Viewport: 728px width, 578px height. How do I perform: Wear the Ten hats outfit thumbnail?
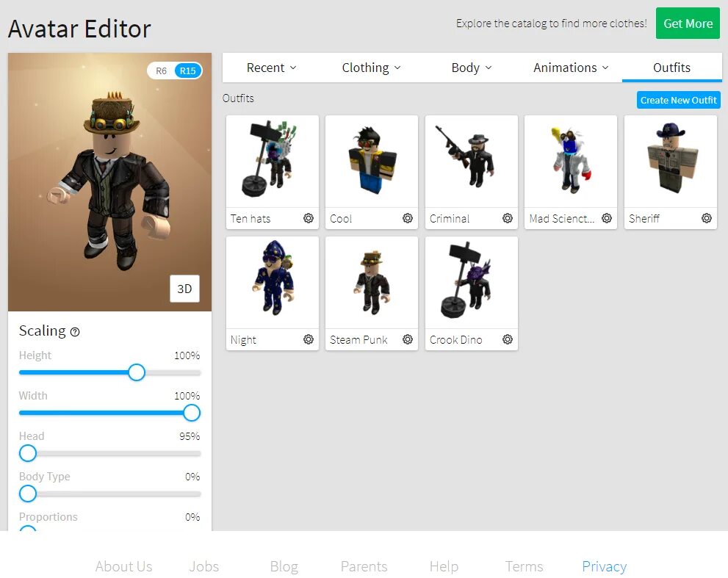[272, 161]
